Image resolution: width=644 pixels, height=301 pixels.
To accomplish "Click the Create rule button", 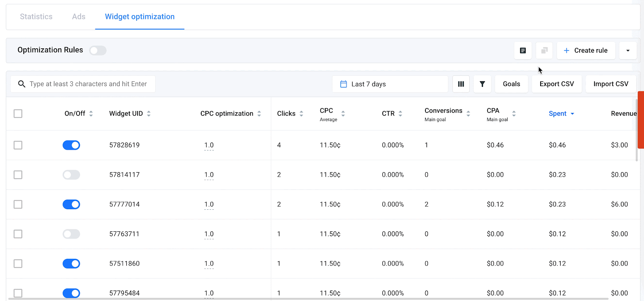I will coord(586,51).
